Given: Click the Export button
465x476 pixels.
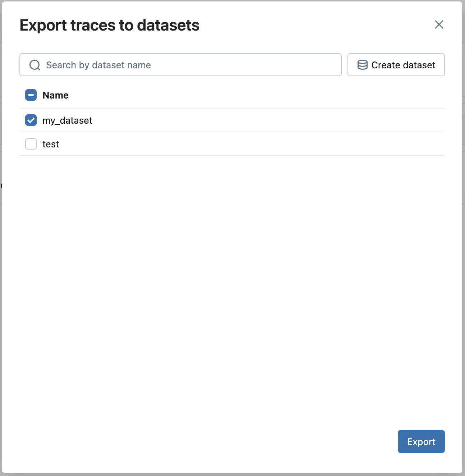Looking at the screenshot, I should (421, 441).
